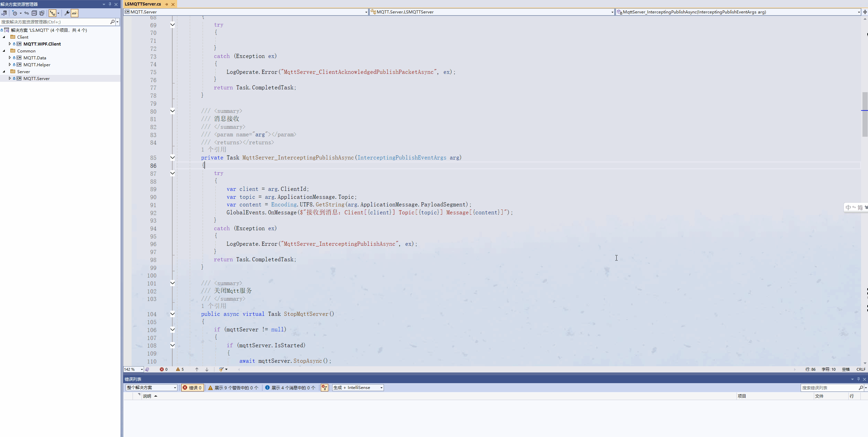The height and width of the screenshot is (437, 868).
Task: Click the warning count icon in status bar
Action: click(179, 369)
